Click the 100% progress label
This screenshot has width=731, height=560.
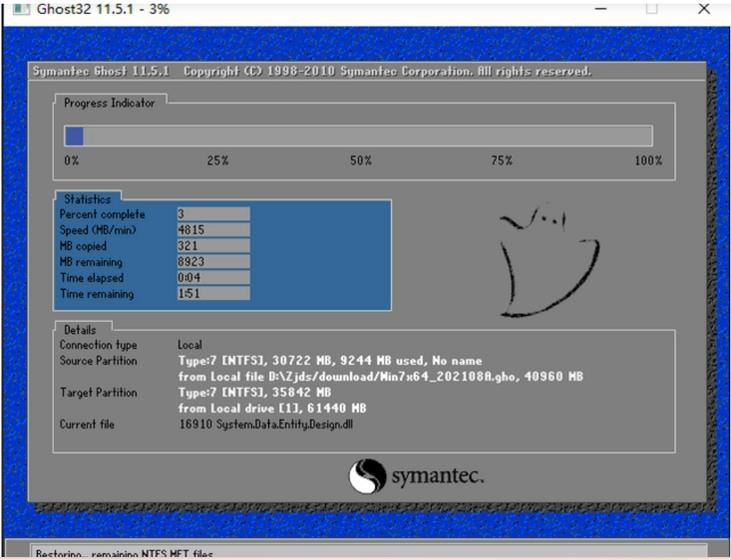point(648,161)
